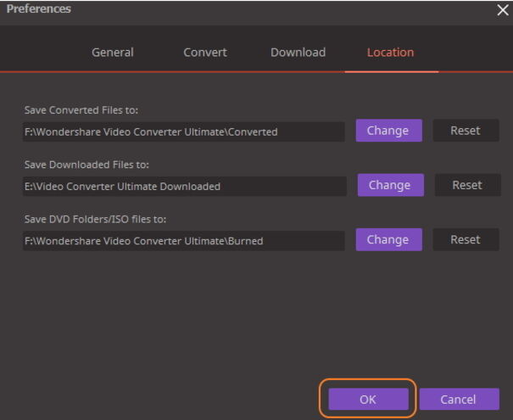
Task: Confirm preferences with the OK button
Action: (x=368, y=400)
